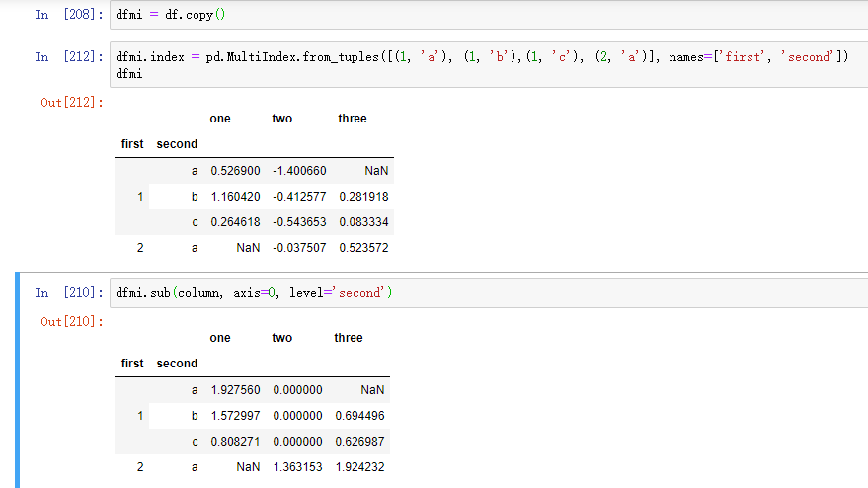Click the NaN in row a of Out[210] three column
868x488 pixels.
(372, 390)
